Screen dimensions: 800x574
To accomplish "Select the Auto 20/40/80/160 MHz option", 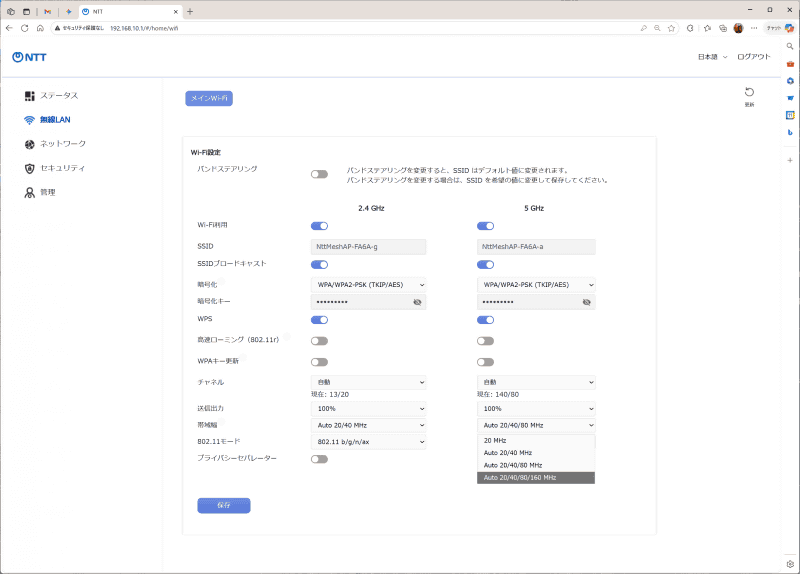I will click(536, 478).
